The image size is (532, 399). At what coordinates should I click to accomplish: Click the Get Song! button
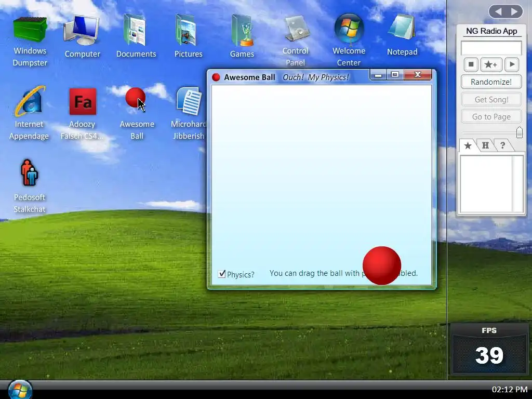point(491,99)
